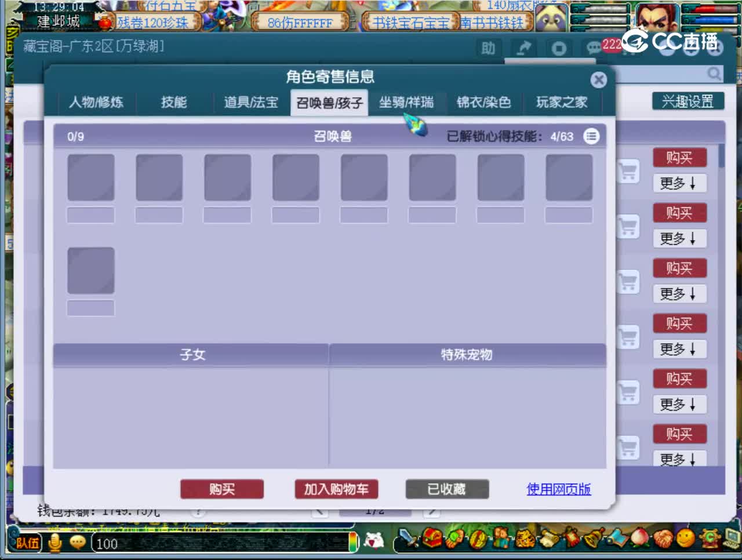Open the red treasure chest icon in bottom toolbar
The width and height of the screenshot is (742, 560).
(x=432, y=537)
